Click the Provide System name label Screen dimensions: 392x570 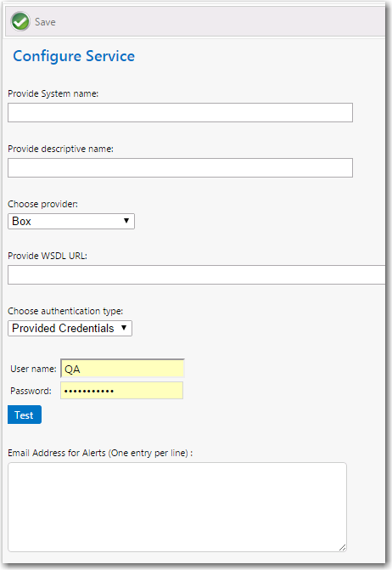[53, 93]
